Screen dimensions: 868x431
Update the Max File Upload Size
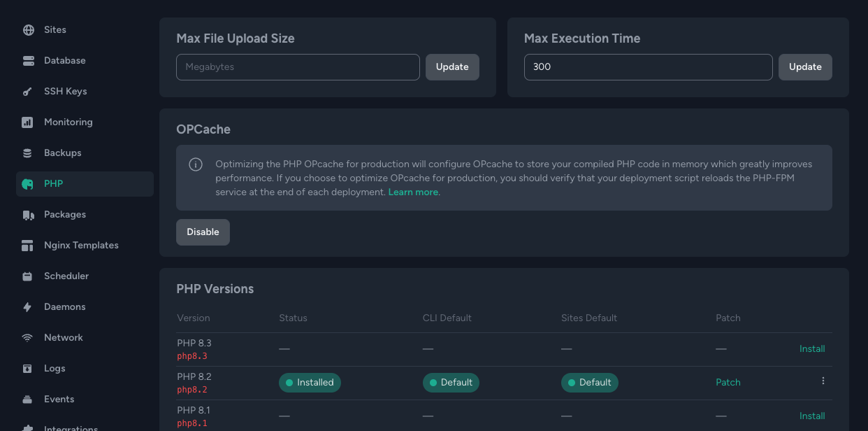pyautogui.click(x=452, y=67)
